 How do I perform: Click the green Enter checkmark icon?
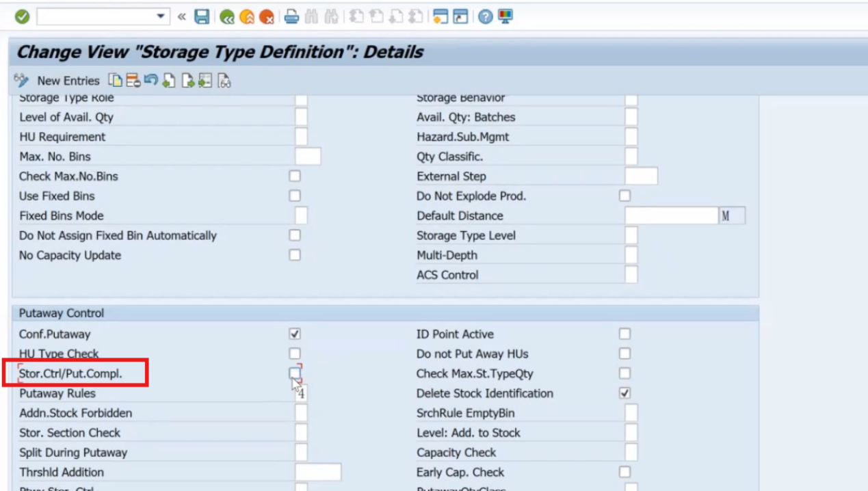click(x=22, y=16)
